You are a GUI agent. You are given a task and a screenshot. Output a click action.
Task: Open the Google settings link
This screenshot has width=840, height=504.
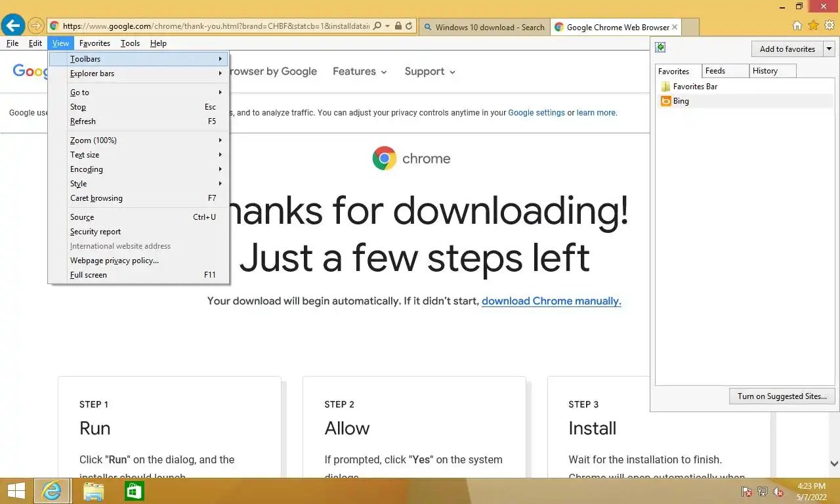pyautogui.click(x=536, y=113)
